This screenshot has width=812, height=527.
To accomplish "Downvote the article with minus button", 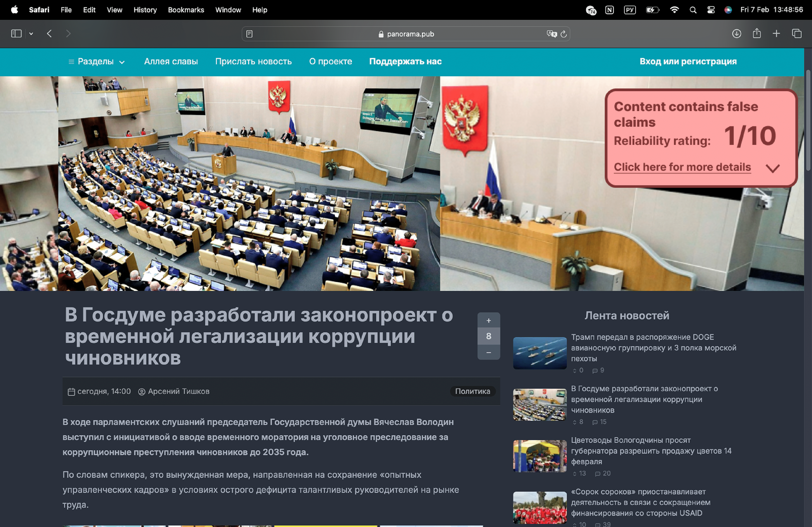I will tap(489, 352).
